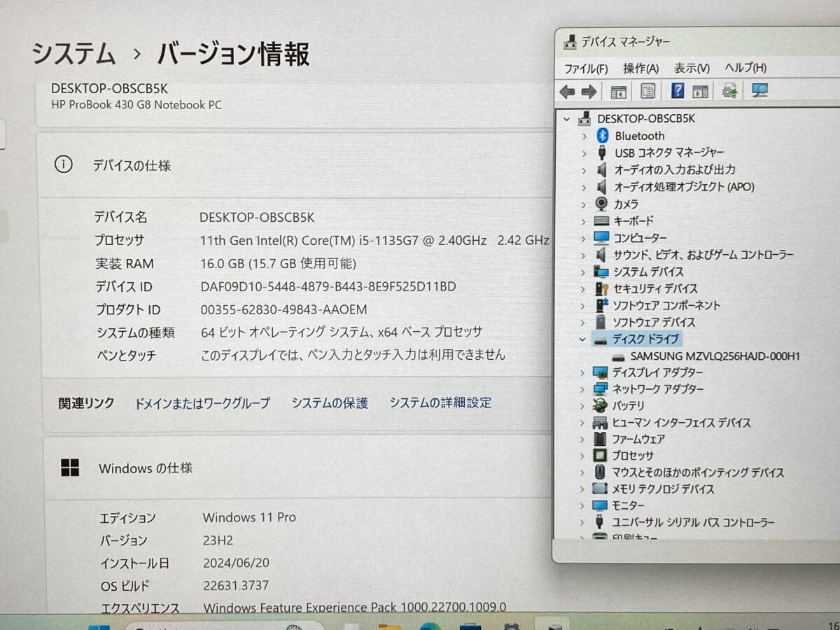Open the Properties toolbar icon

[648, 92]
